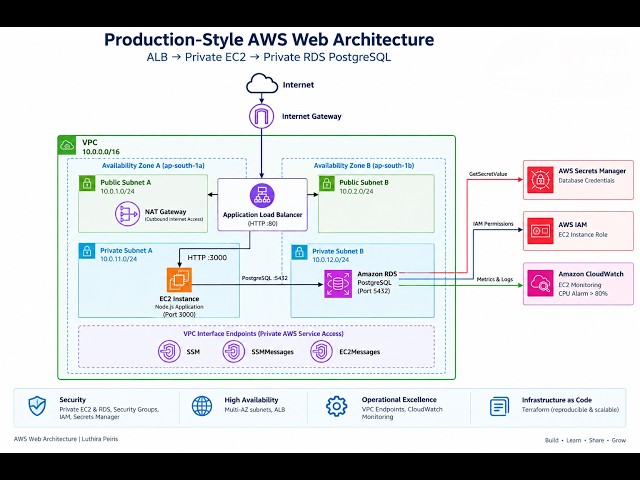The height and width of the screenshot is (480, 640).
Task: Click the Multi-AZ subnets, ALB text
Action: coord(255,409)
